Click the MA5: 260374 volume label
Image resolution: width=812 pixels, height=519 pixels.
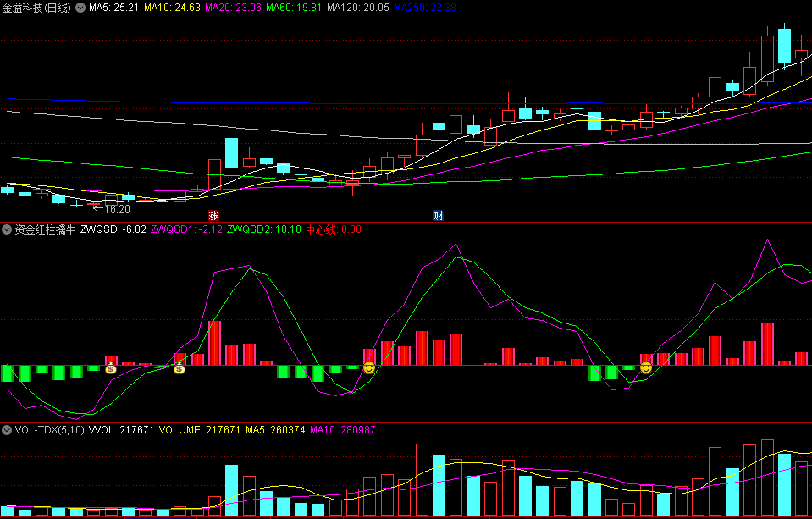pyautogui.click(x=275, y=430)
